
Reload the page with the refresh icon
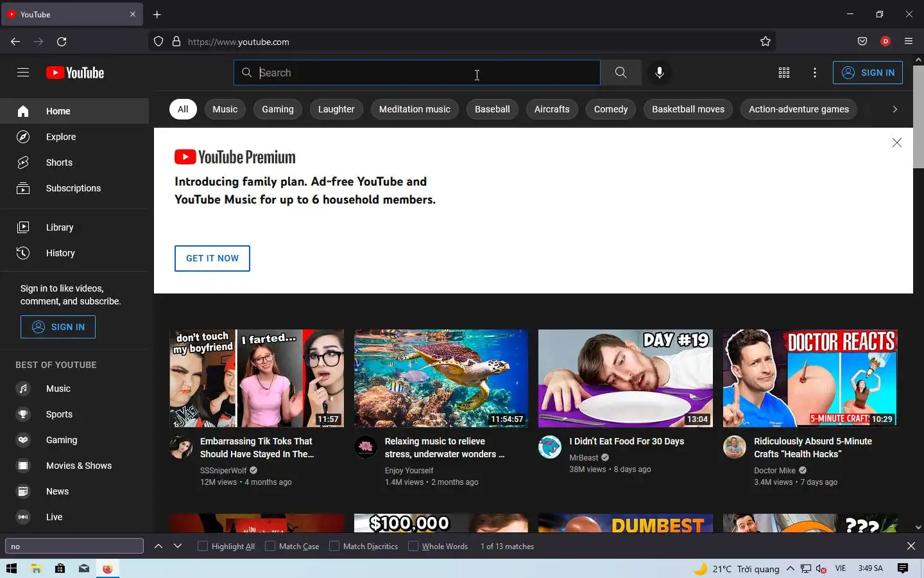pyautogui.click(x=62, y=42)
